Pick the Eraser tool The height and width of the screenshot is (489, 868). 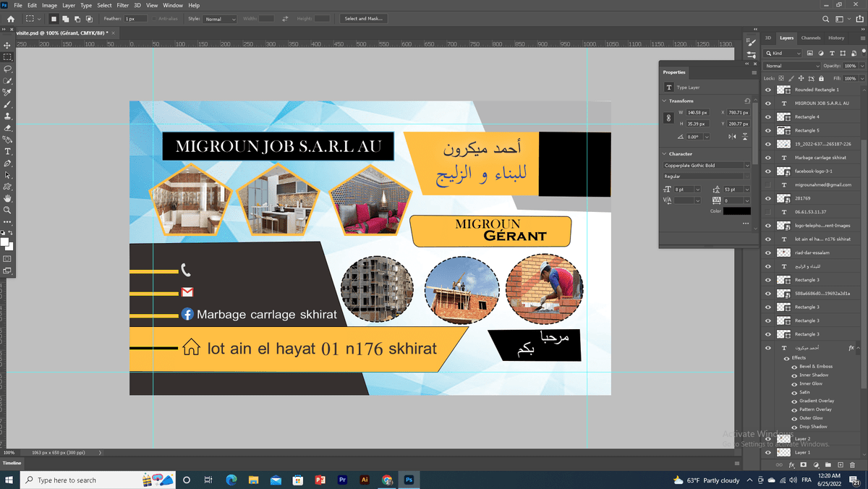pyautogui.click(x=7, y=127)
